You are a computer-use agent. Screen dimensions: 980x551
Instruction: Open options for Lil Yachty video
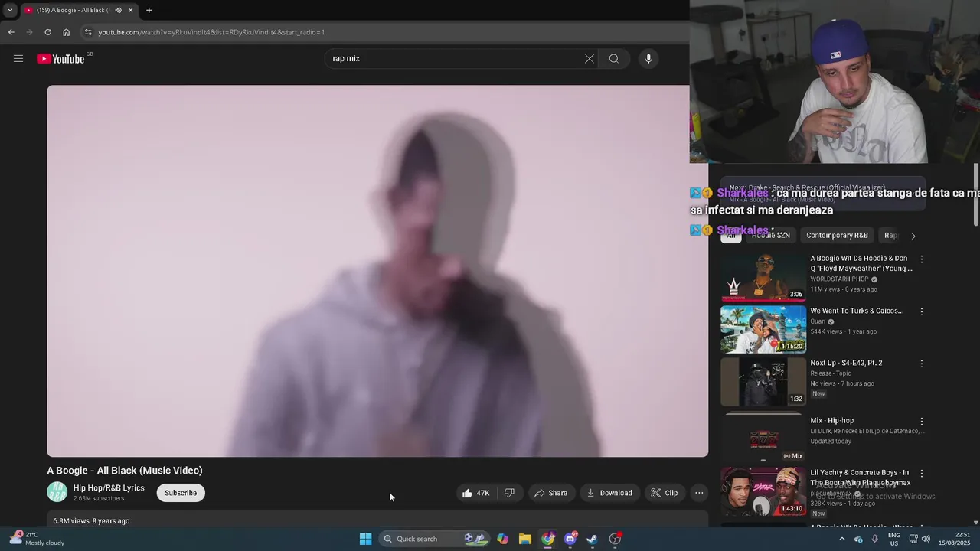click(922, 474)
